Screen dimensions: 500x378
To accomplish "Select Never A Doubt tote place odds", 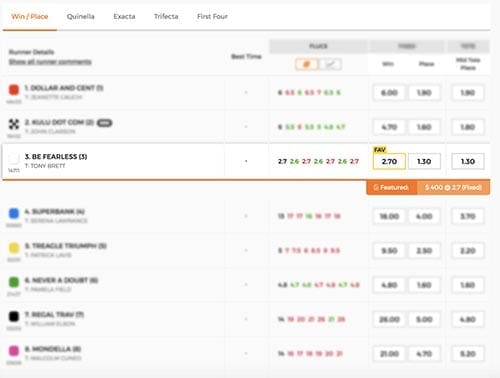I will 468,285.
